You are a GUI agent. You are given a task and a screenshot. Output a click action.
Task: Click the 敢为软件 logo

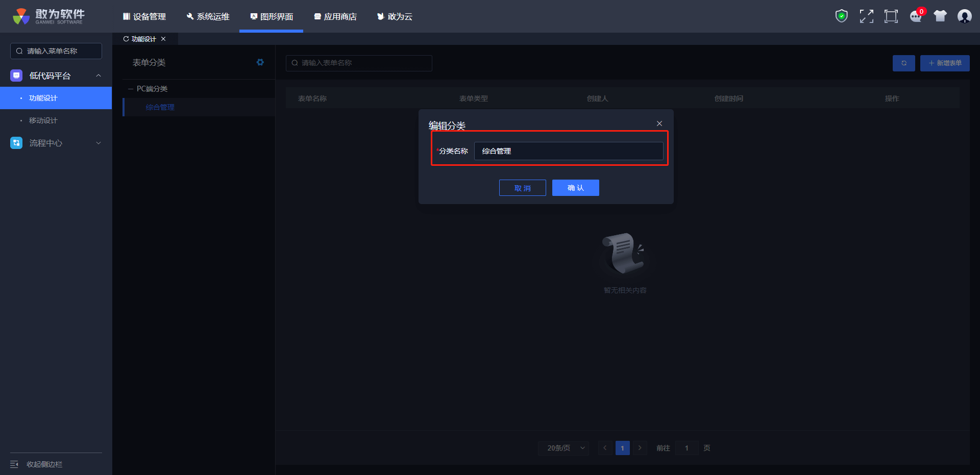pyautogui.click(x=49, y=16)
